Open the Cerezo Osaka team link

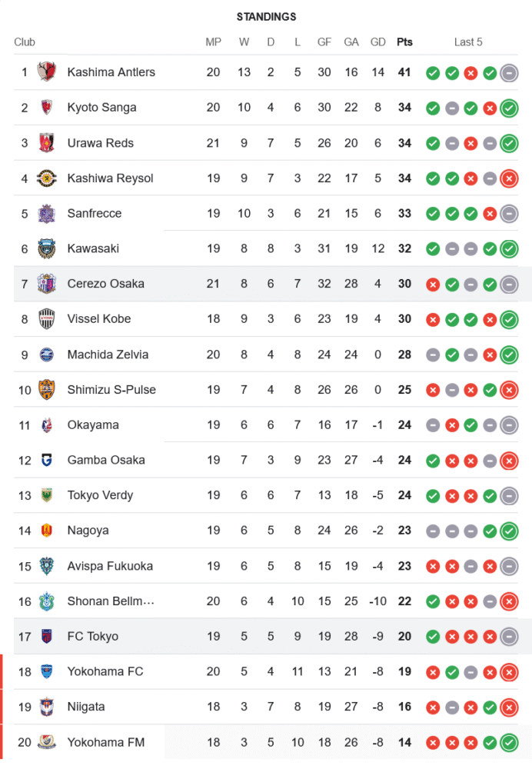coord(105,284)
